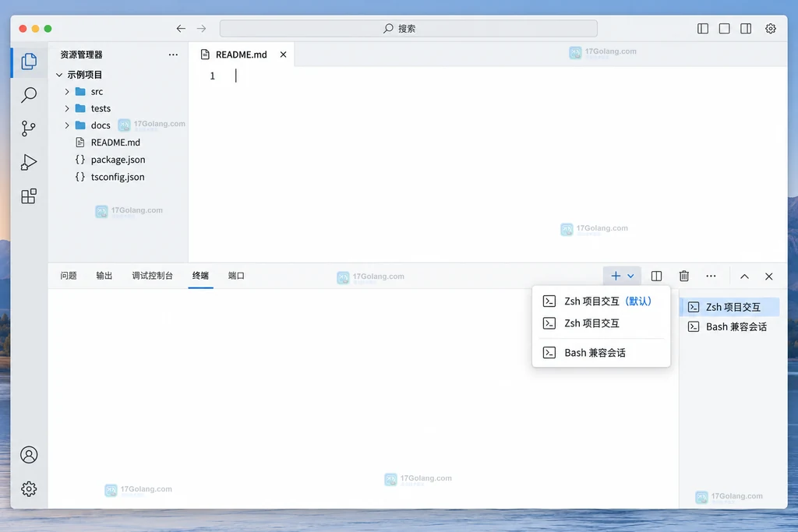Select Zsh 项目交互 in the terminal list
This screenshot has height=532, width=798.
pyautogui.click(x=729, y=307)
